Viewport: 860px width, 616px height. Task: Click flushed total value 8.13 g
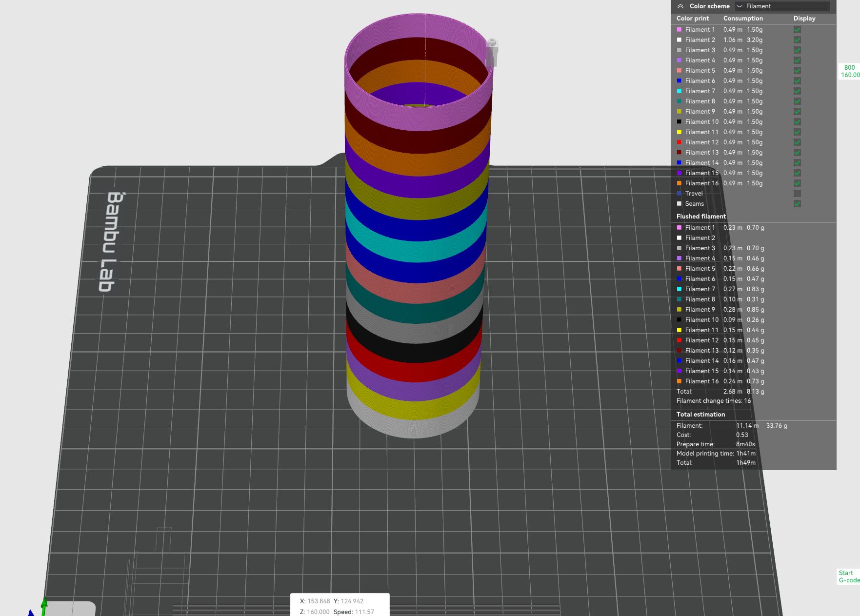756,392
